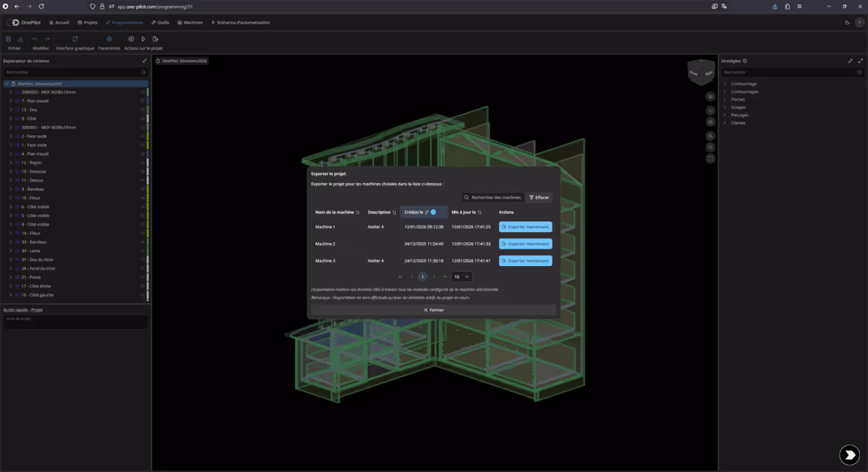Expand the Poches strategy group
This screenshot has width=868, height=472.
(x=724, y=99)
